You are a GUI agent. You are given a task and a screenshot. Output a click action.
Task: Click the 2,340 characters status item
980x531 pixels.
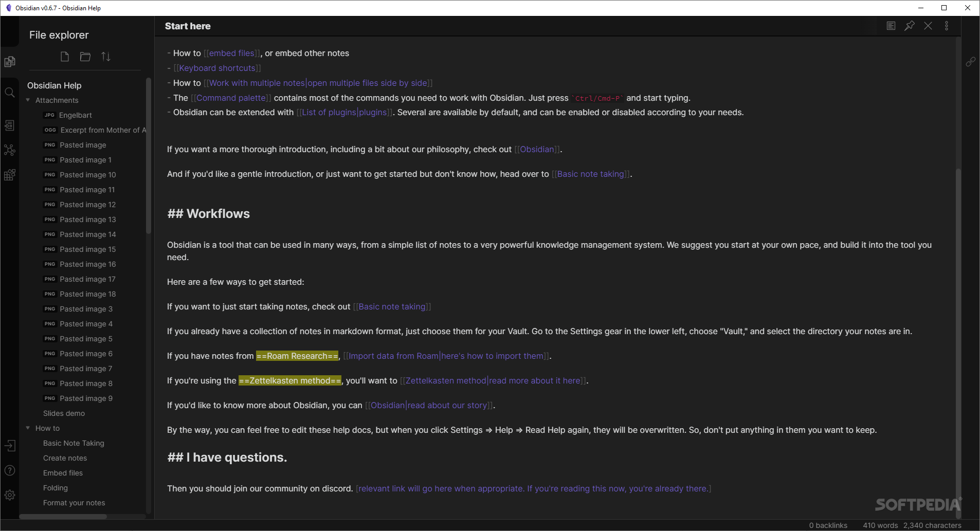point(932,525)
